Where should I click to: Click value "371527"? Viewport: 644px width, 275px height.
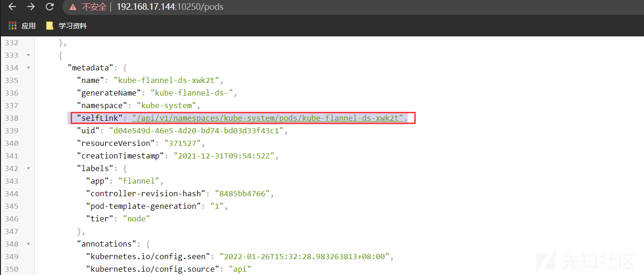182,143
